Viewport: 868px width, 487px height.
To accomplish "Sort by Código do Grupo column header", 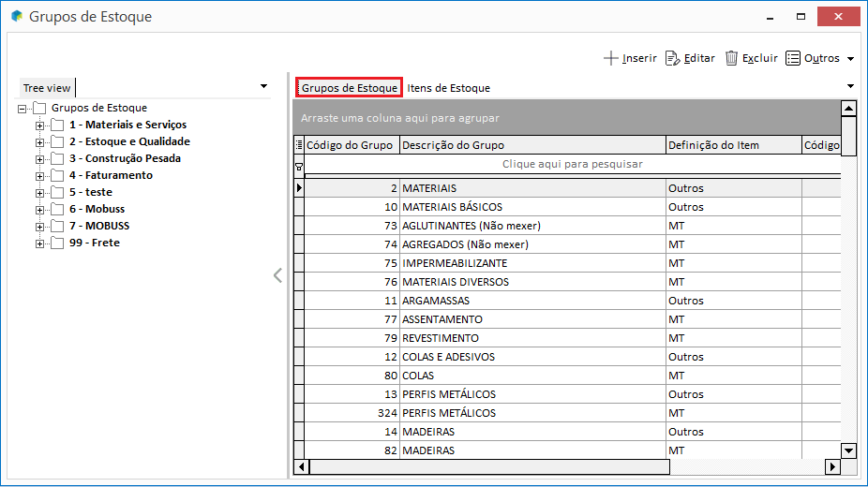I will (352, 145).
